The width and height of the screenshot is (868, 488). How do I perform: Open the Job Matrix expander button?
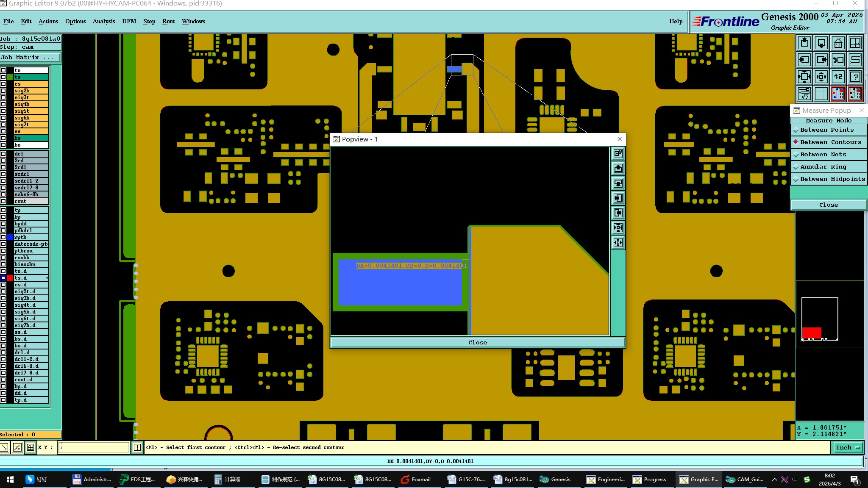click(x=31, y=58)
